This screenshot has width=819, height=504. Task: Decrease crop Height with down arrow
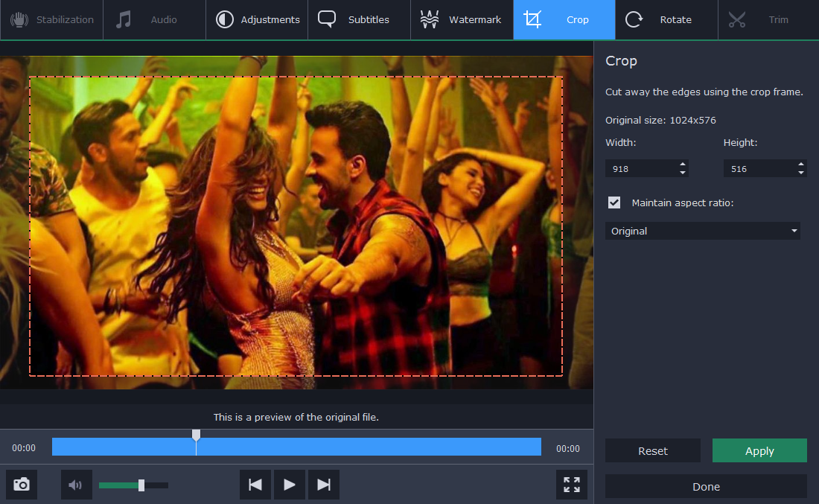coord(800,173)
